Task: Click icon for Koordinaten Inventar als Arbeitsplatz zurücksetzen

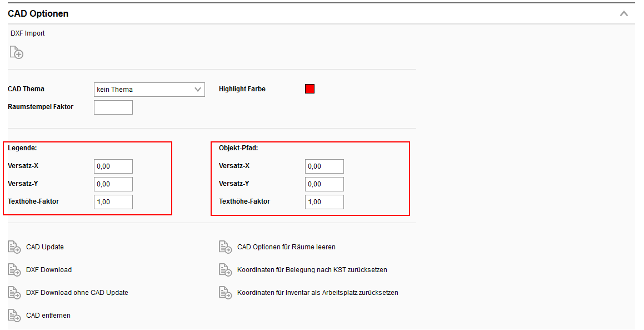Action: point(224,292)
